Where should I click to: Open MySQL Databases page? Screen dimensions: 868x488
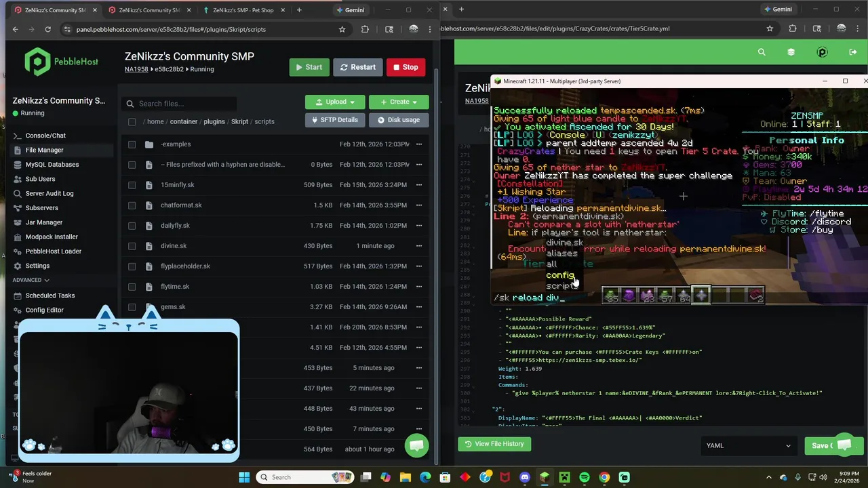[x=52, y=165]
